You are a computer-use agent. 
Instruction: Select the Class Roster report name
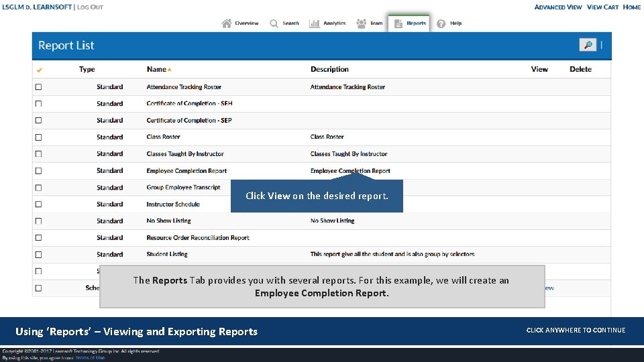(163, 137)
